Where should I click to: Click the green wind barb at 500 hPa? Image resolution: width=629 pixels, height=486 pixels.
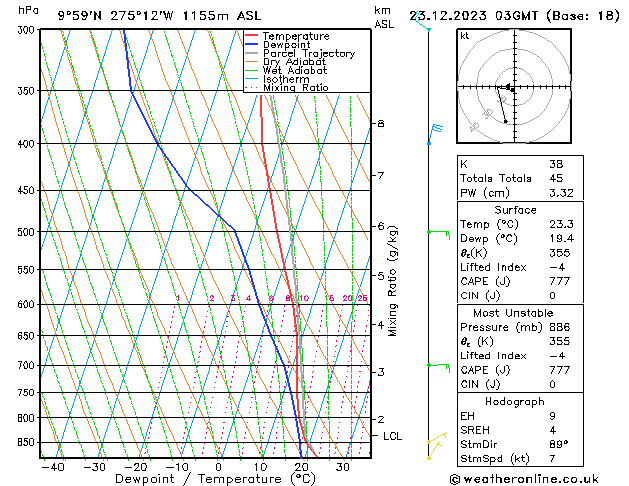437,232
